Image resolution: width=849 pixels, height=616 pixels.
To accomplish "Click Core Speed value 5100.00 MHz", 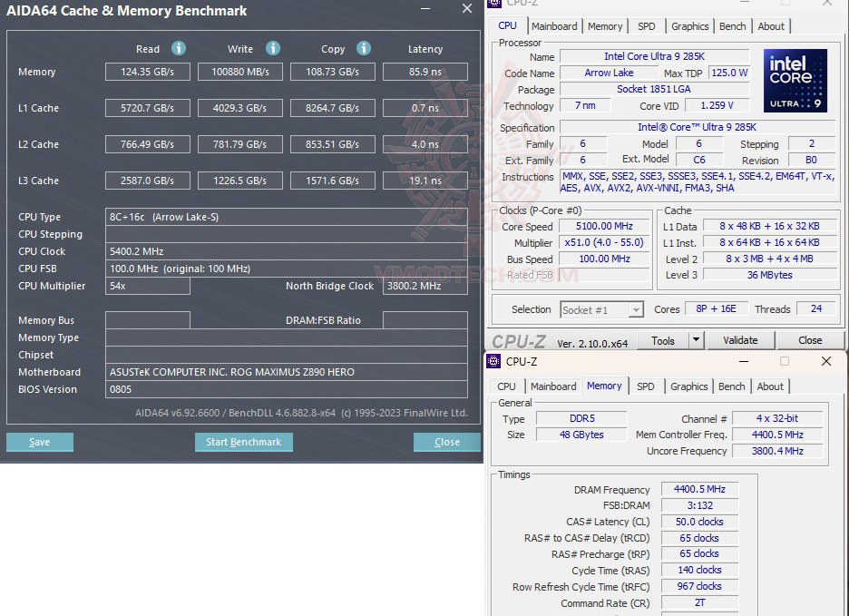I will coord(604,227).
